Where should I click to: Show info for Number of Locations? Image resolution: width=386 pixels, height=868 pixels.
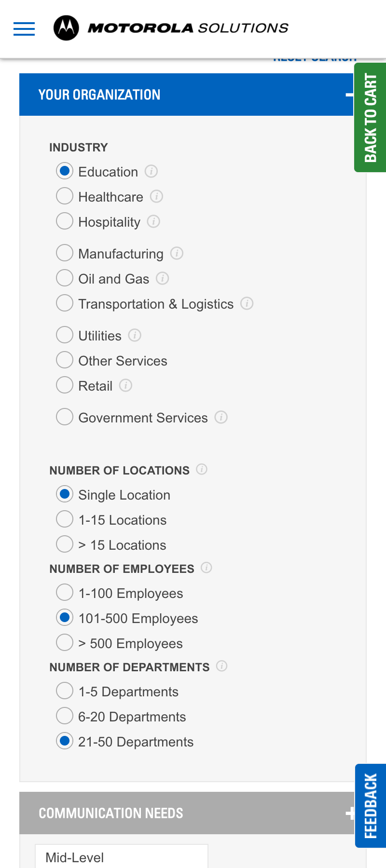(x=202, y=469)
